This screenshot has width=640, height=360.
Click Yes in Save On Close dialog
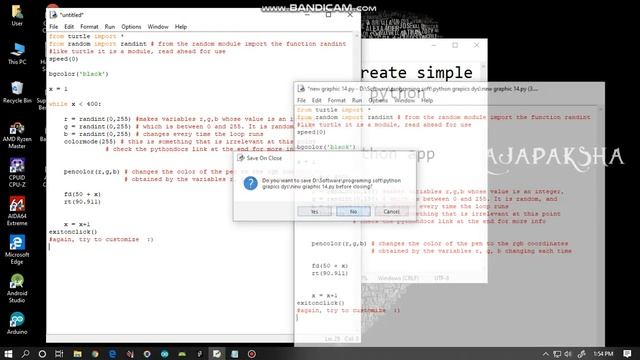tap(314, 211)
